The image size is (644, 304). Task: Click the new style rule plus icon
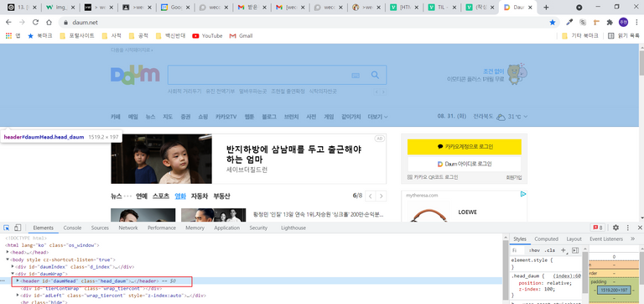pos(563,250)
